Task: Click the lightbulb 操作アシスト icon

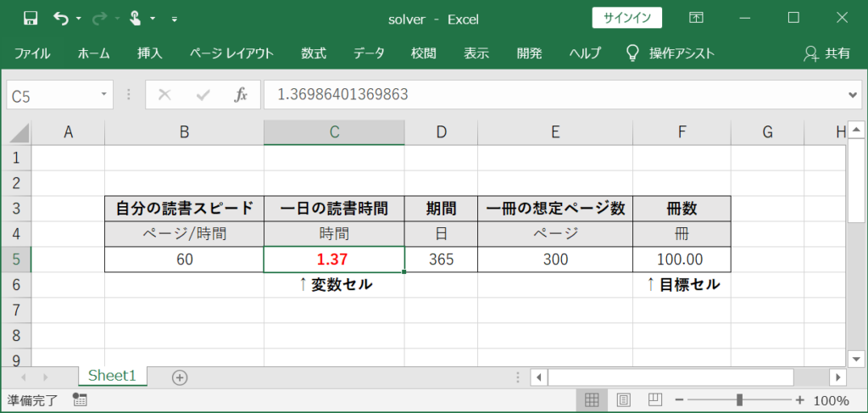Action: 632,53
